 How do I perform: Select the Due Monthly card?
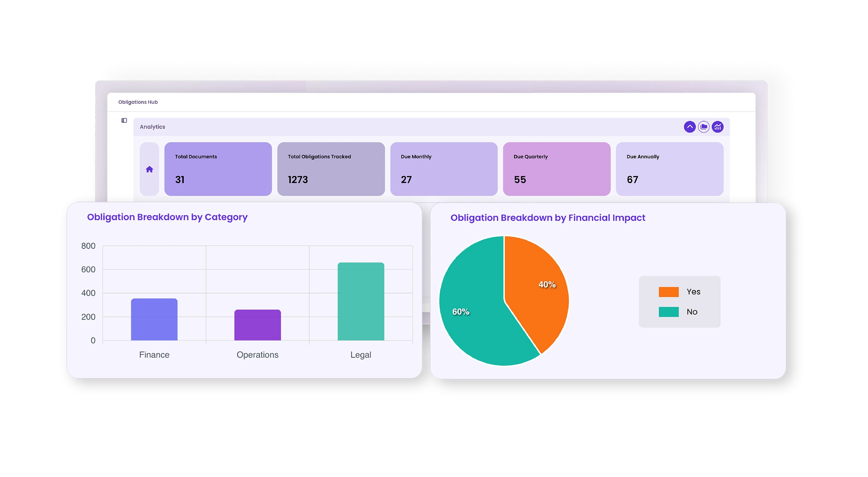(444, 169)
